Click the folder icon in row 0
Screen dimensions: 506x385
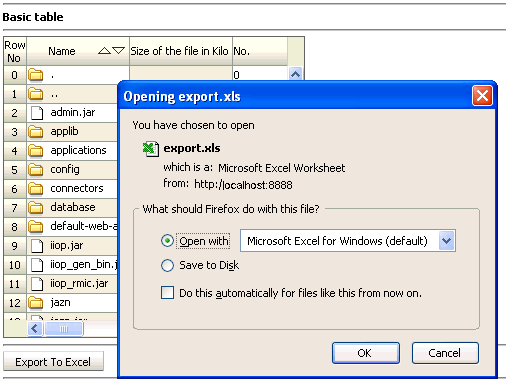[x=36, y=75]
